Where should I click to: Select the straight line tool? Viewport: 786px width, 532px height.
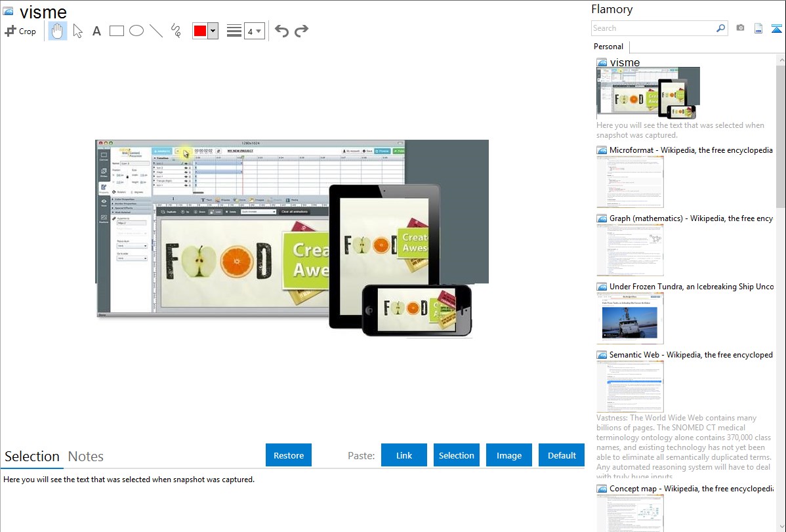(155, 31)
